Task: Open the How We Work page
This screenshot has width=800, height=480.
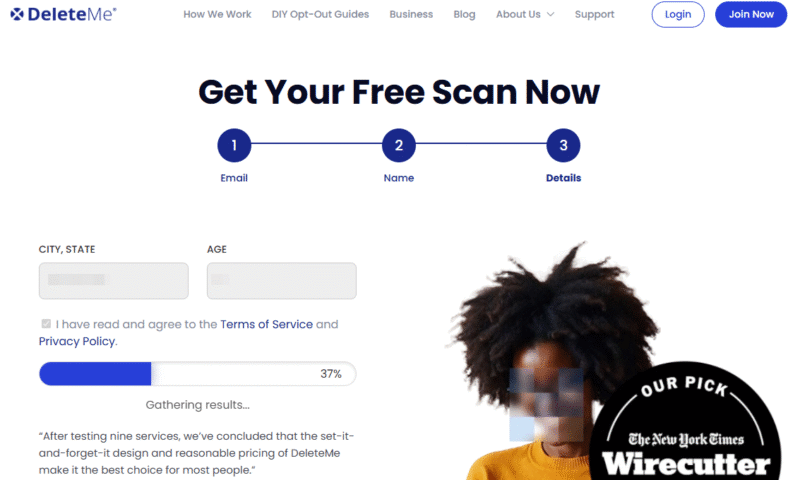Action: [x=217, y=14]
